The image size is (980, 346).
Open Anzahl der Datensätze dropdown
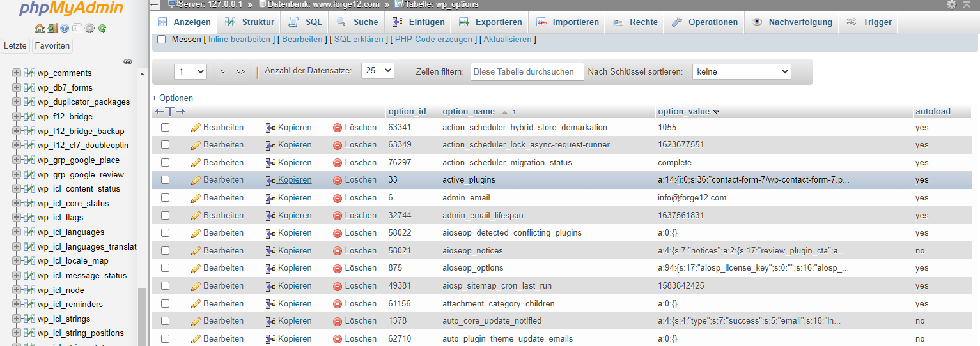click(378, 71)
